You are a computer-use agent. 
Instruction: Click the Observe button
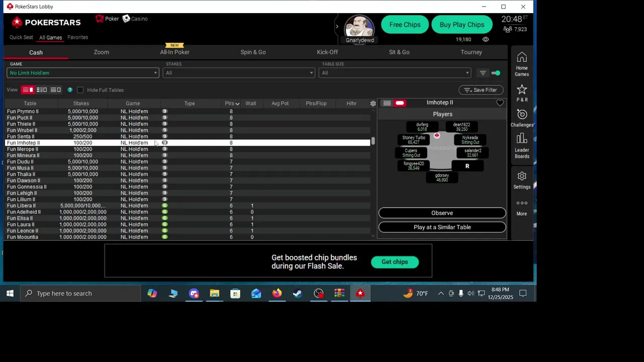pos(442,213)
